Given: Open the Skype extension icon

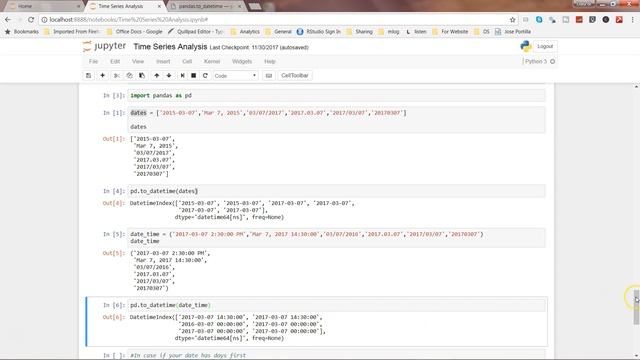Looking at the screenshot, I should (x=539, y=20).
